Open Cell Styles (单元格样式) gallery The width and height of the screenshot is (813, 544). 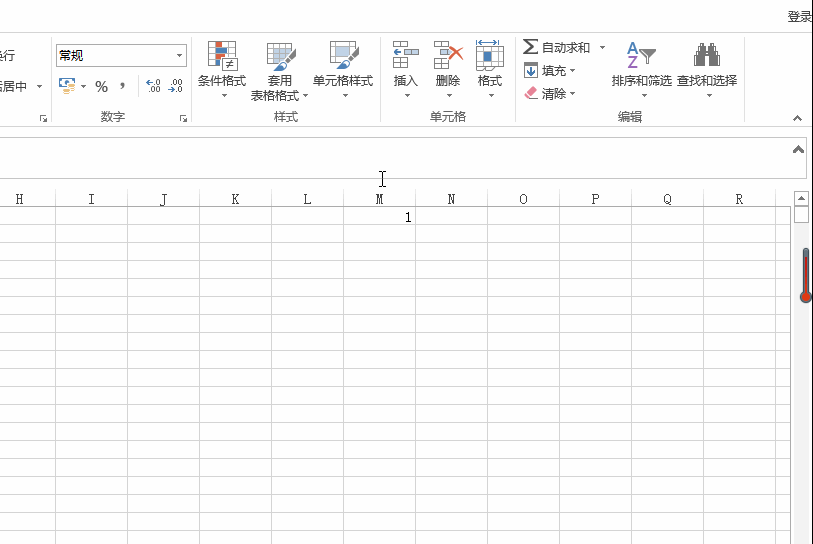click(343, 69)
